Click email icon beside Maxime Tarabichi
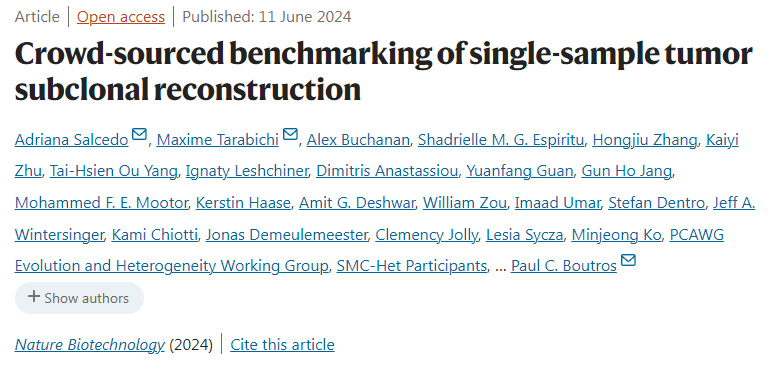The image size is (776, 374). 290,134
